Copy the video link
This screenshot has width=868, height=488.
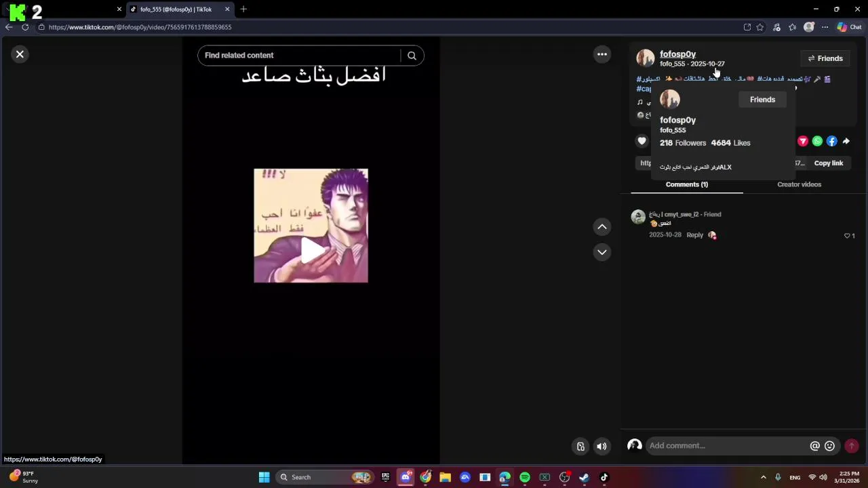829,163
